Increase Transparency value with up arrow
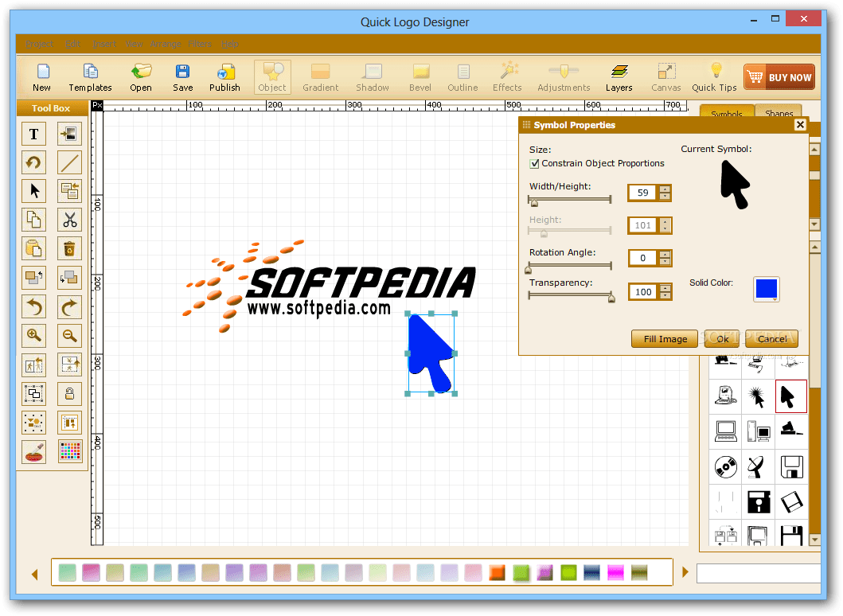The width and height of the screenshot is (843, 616). coord(665,288)
